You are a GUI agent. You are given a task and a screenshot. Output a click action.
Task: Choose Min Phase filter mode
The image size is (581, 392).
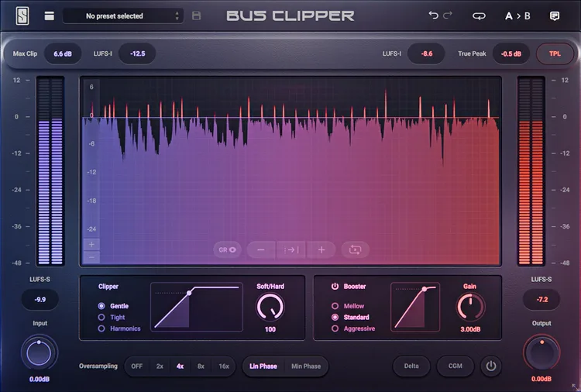tap(306, 366)
